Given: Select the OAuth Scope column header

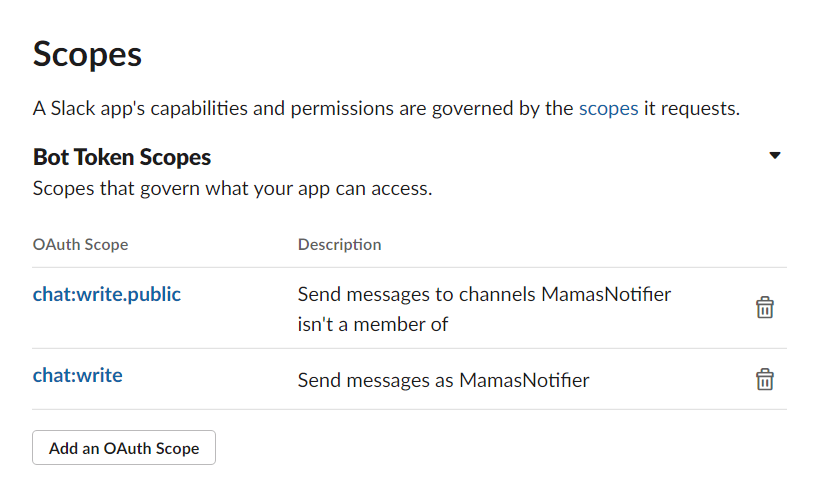Looking at the screenshot, I should click(x=80, y=244).
